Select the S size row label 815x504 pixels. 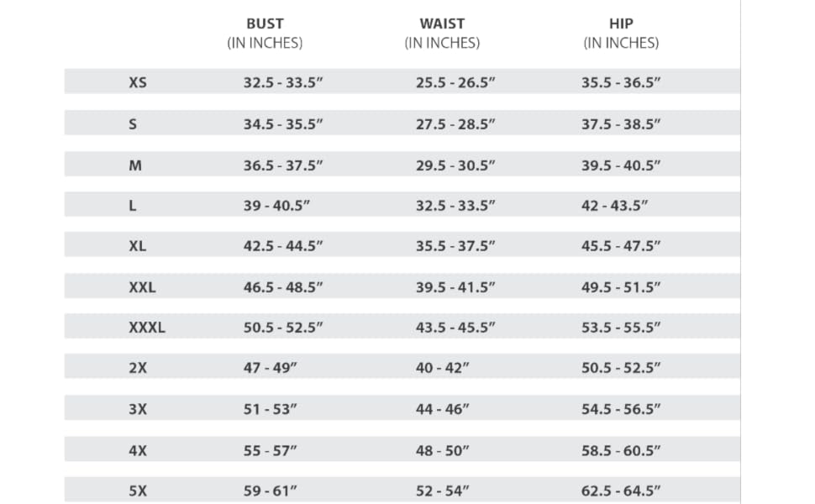tap(133, 124)
